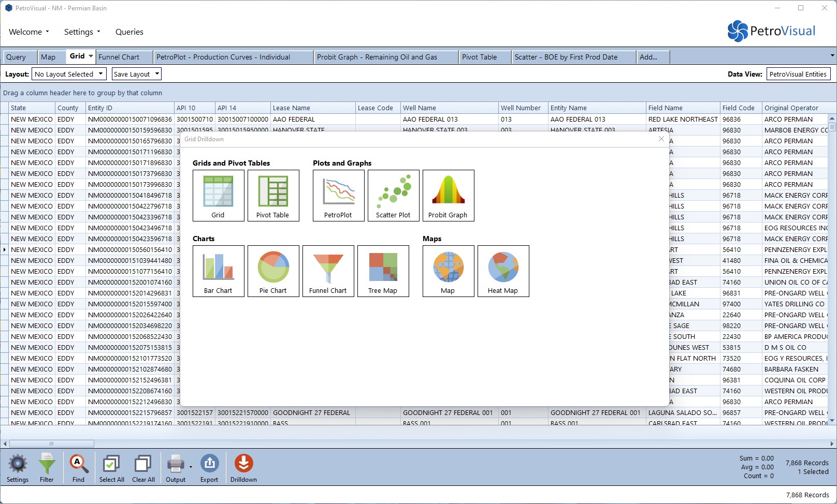The height and width of the screenshot is (504, 837).
Task: Choose Pivot Table in the drilldown dialog
Action: coord(273,196)
